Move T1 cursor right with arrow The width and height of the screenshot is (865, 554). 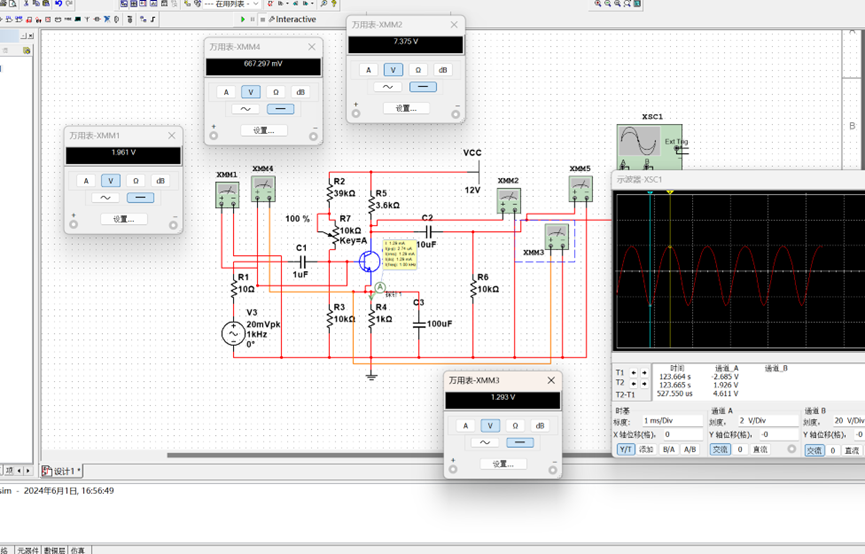tap(644, 372)
